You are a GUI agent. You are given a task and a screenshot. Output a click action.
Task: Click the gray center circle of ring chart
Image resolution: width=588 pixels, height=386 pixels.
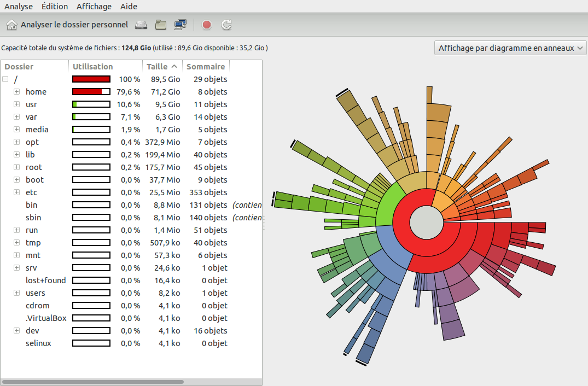point(426,222)
